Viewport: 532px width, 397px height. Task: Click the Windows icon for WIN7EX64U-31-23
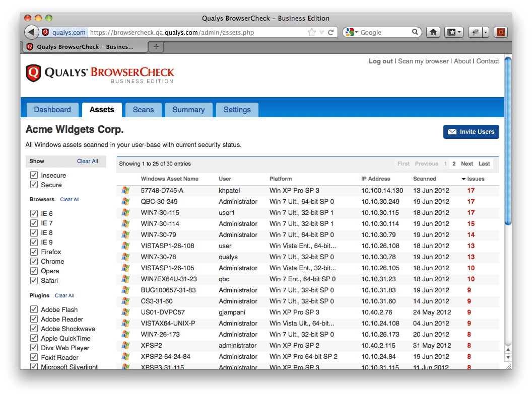(125, 279)
